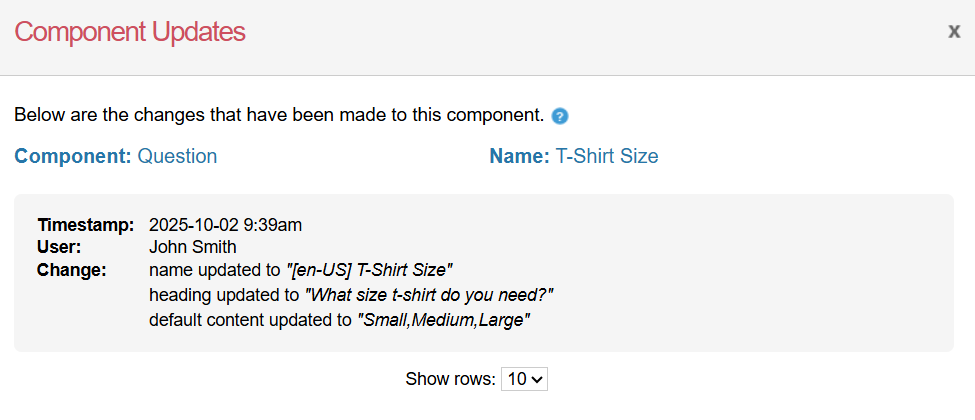Click "What size t-shirt do you need?" text
Viewport: 975px width, 420px height.
point(429,295)
